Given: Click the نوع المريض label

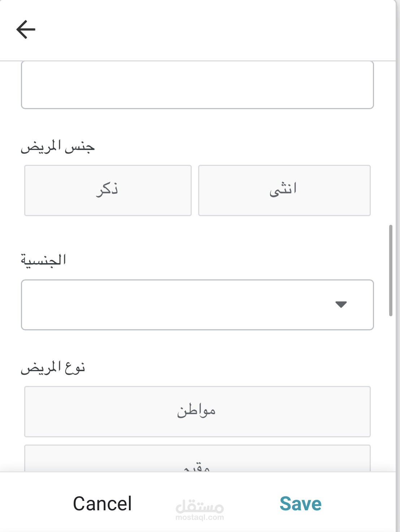Looking at the screenshot, I should 53,368.
